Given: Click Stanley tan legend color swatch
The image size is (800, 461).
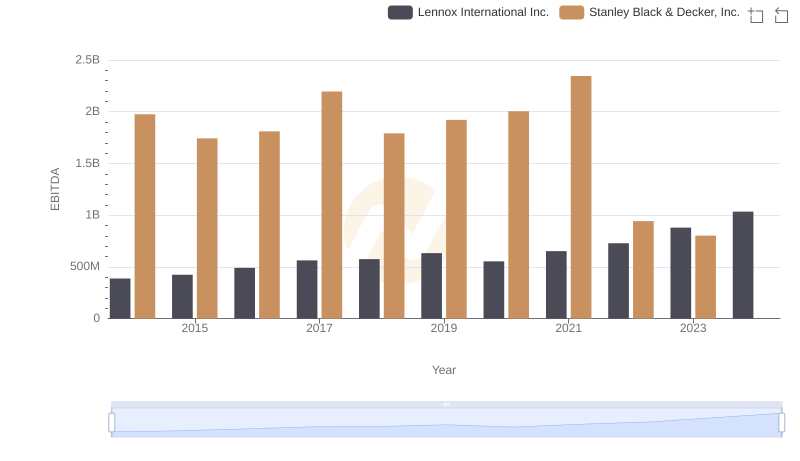Looking at the screenshot, I should click(571, 12).
